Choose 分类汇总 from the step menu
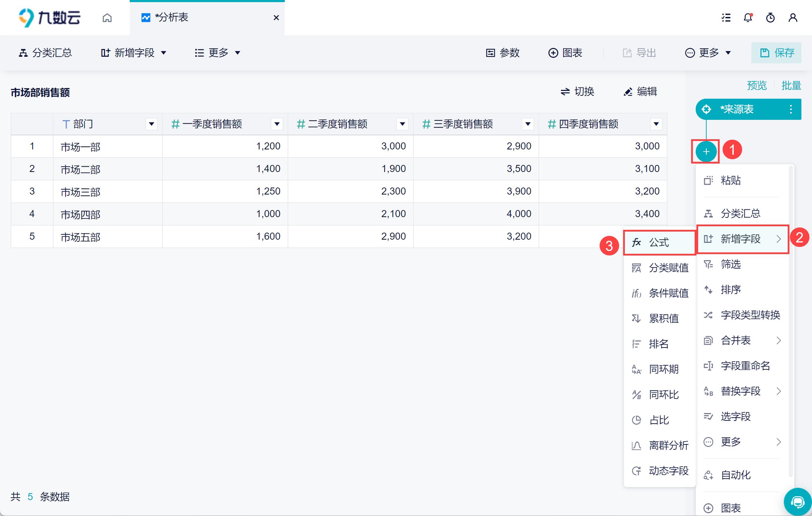Image resolution: width=812 pixels, height=516 pixels. (742, 213)
